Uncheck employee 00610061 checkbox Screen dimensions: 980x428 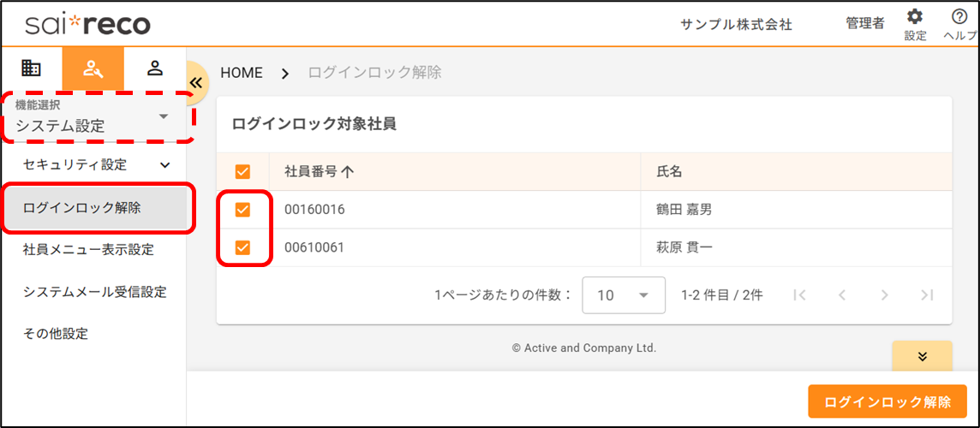click(x=242, y=248)
